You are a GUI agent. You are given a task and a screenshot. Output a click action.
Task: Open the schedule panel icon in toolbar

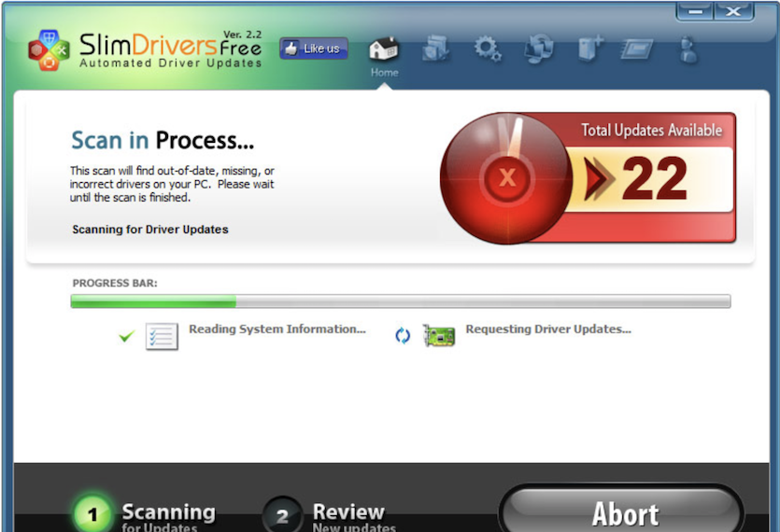point(637,49)
